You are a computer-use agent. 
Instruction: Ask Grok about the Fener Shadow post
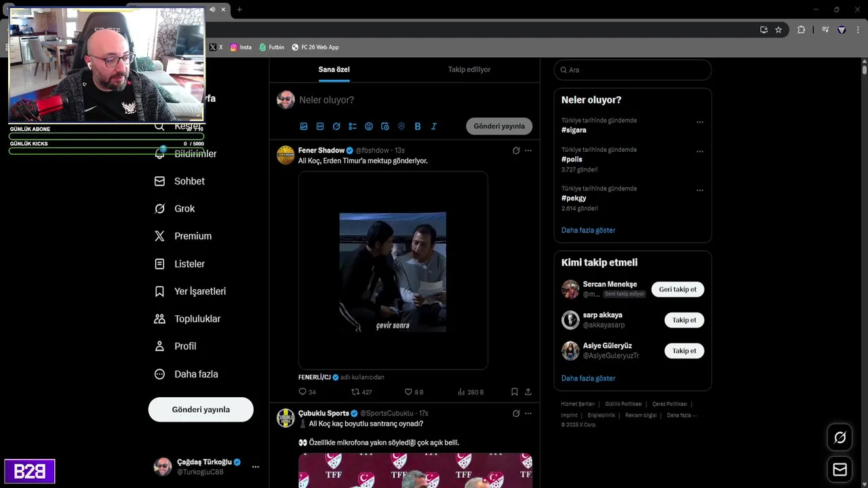coord(516,150)
